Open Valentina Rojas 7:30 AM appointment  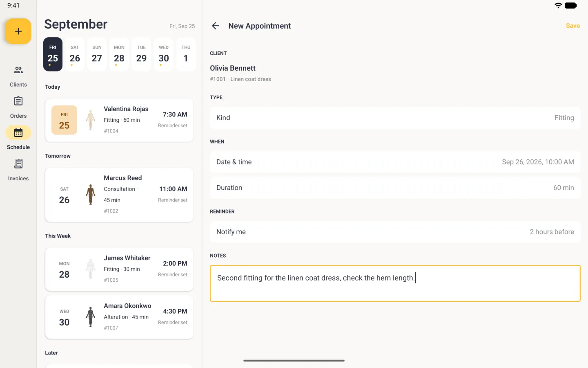click(119, 120)
